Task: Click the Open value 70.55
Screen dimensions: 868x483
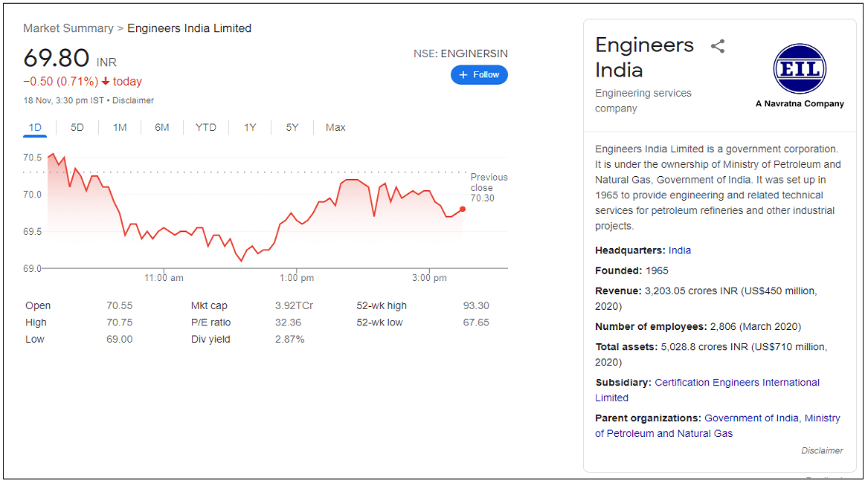Action: coord(120,306)
